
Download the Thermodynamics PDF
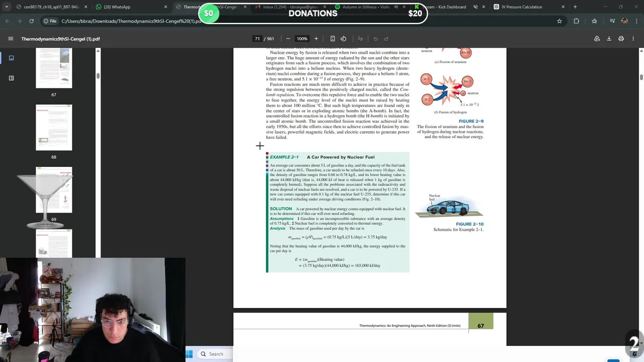[x=609, y=39]
